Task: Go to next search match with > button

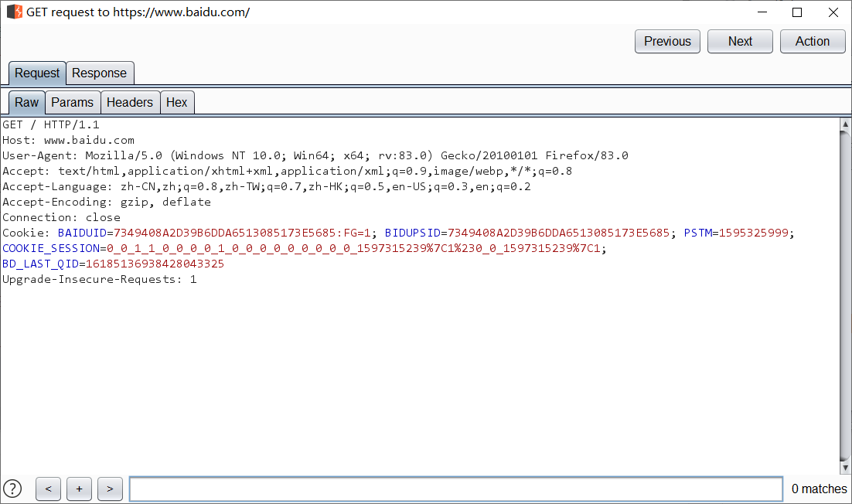Action: (111, 489)
